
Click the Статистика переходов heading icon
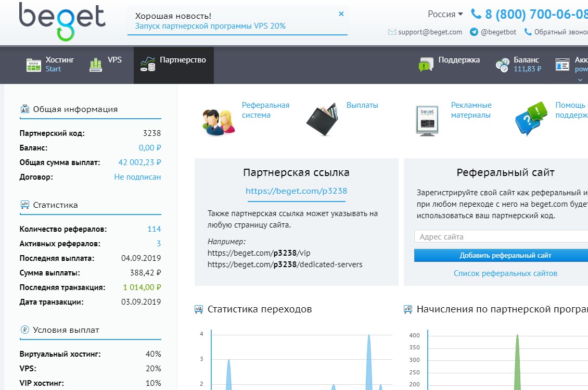199,309
